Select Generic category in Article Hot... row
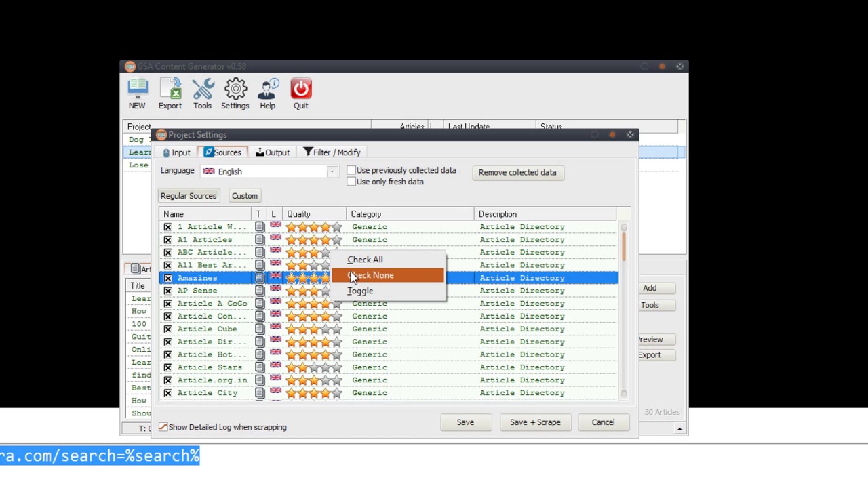The height and width of the screenshot is (488, 868). pos(370,354)
